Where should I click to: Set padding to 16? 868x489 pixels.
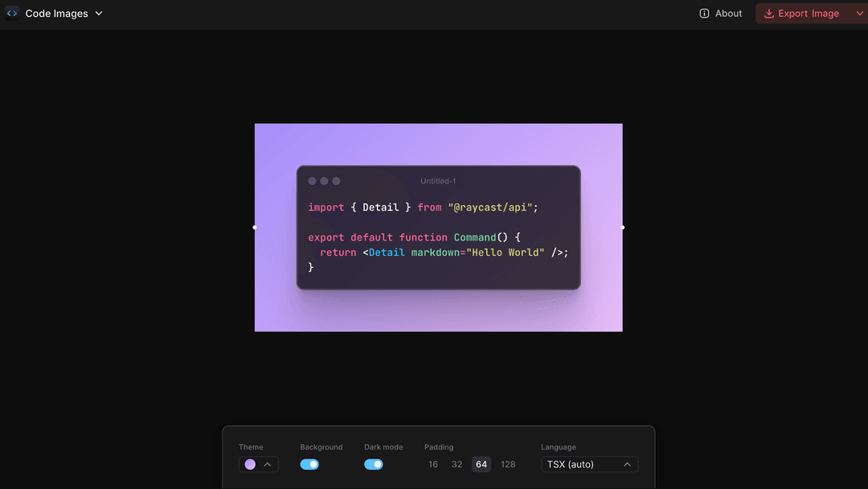tap(433, 464)
